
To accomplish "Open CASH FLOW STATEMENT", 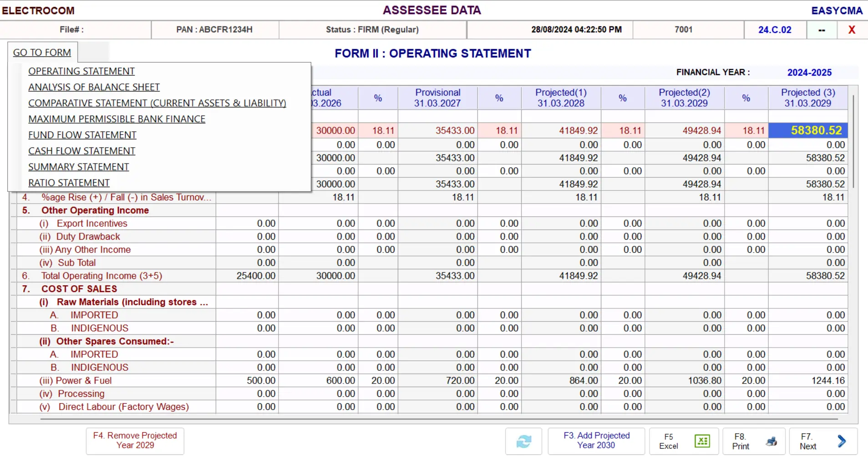I will (x=81, y=151).
